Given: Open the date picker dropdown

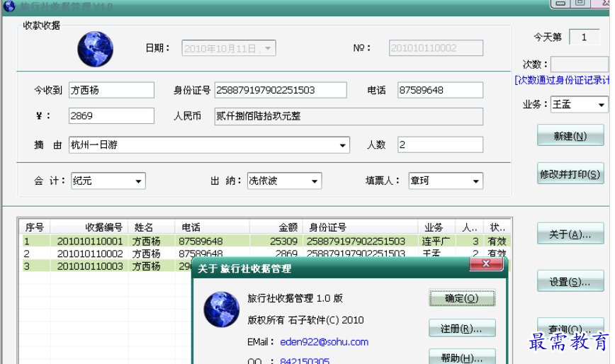Looking at the screenshot, I should 268,48.
